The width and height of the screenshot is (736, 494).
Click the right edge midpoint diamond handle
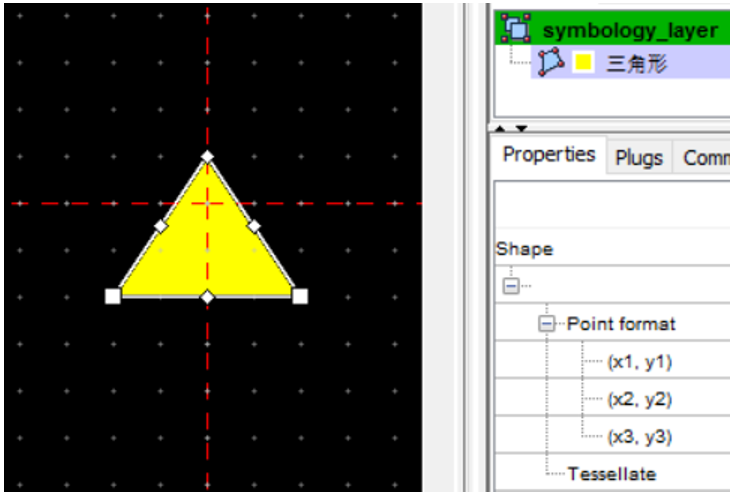click(x=254, y=226)
